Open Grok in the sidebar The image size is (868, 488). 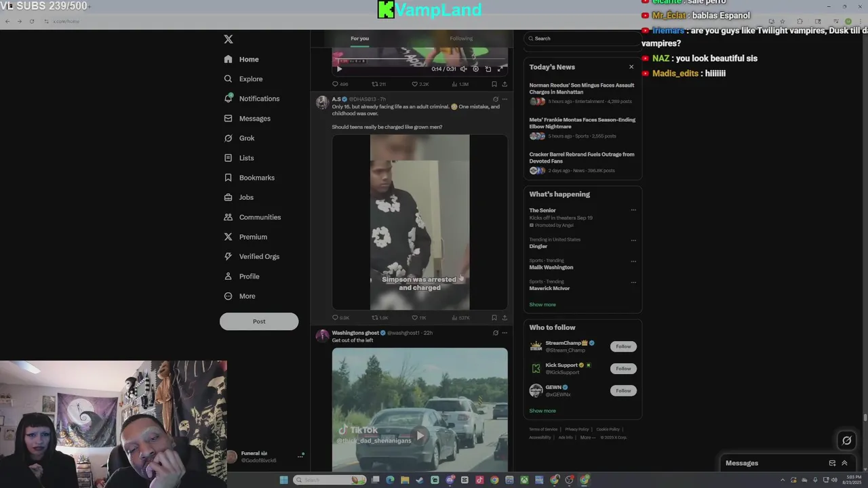pos(239,138)
